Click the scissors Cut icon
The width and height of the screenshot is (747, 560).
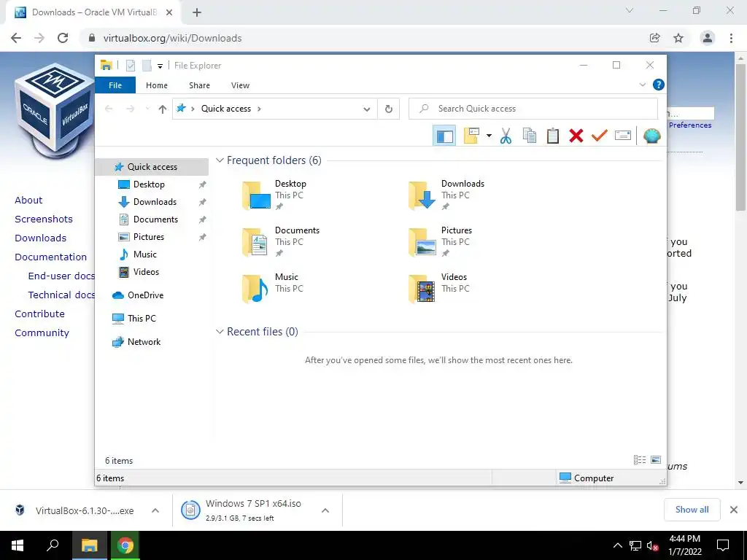tap(506, 136)
